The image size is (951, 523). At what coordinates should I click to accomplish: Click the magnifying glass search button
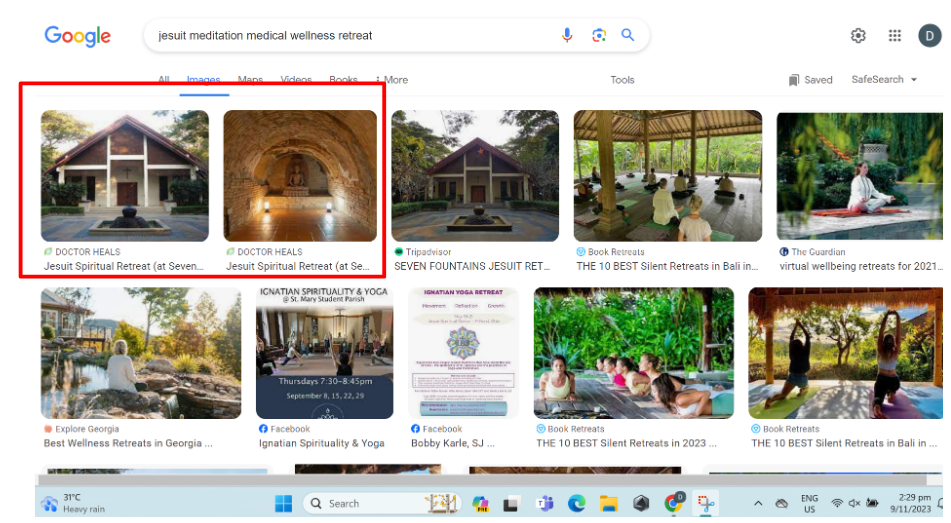pyautogui.click(x=628, y=35)
